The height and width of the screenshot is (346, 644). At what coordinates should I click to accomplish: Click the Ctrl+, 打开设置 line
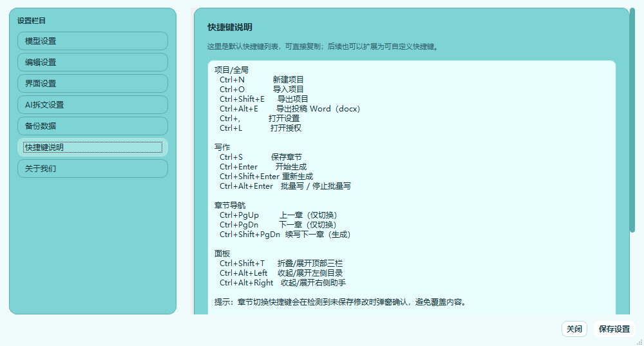tap(260, 119)
